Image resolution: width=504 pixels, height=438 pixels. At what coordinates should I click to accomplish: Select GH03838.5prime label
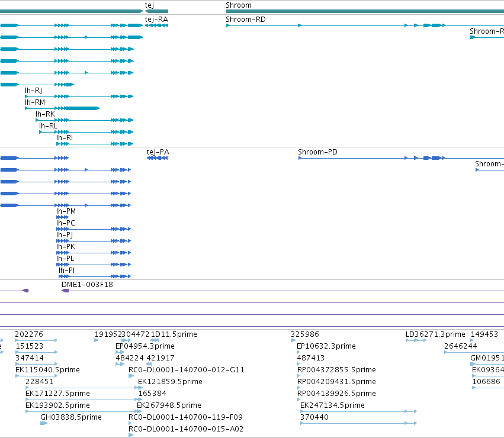click(x=71, y=417)
